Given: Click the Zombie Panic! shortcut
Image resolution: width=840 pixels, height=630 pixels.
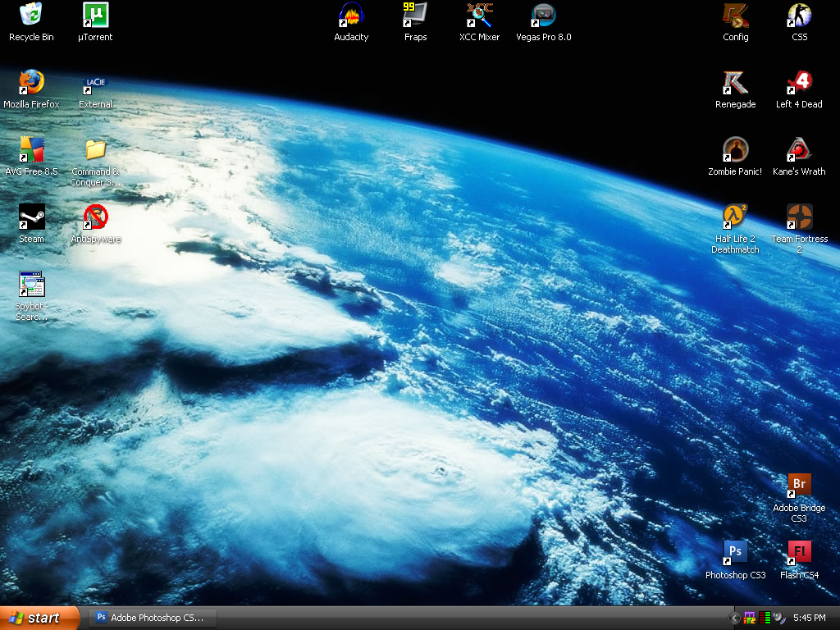Looking at the screenshot, I should (x=735, y=150).
